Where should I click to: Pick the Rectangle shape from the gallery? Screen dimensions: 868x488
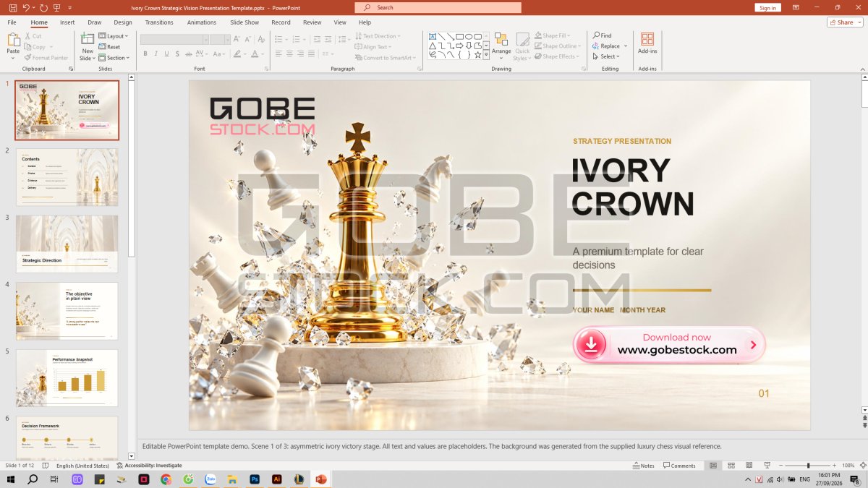tap(459, 36)
